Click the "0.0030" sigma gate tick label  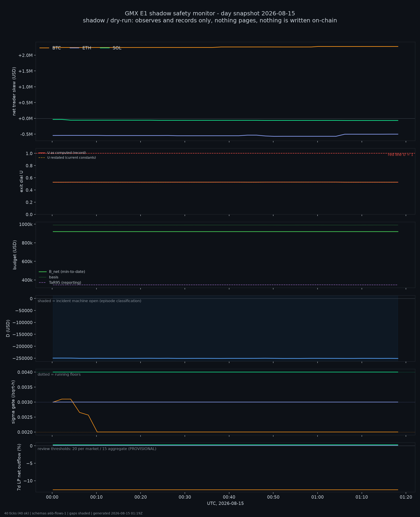[25, 402]
